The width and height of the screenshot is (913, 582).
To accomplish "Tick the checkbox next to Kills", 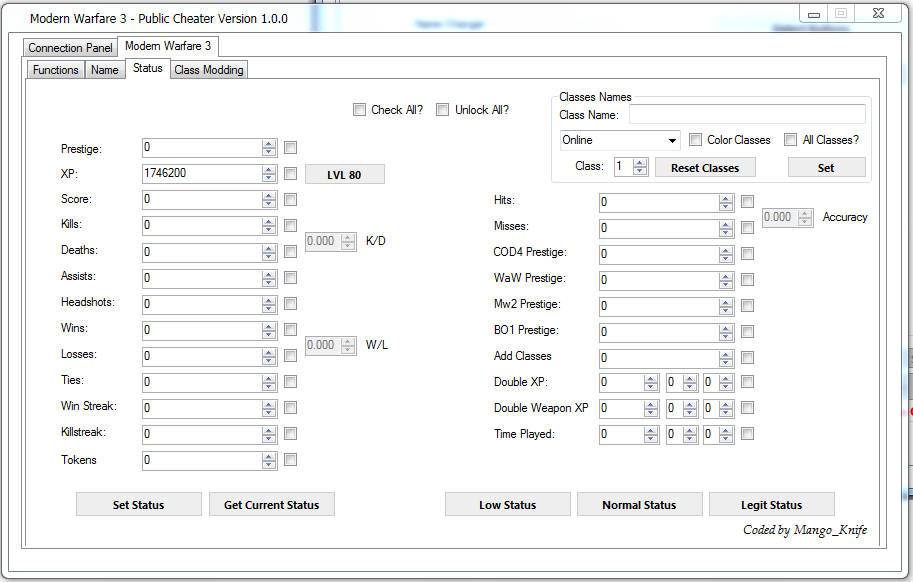I will 291,225.
